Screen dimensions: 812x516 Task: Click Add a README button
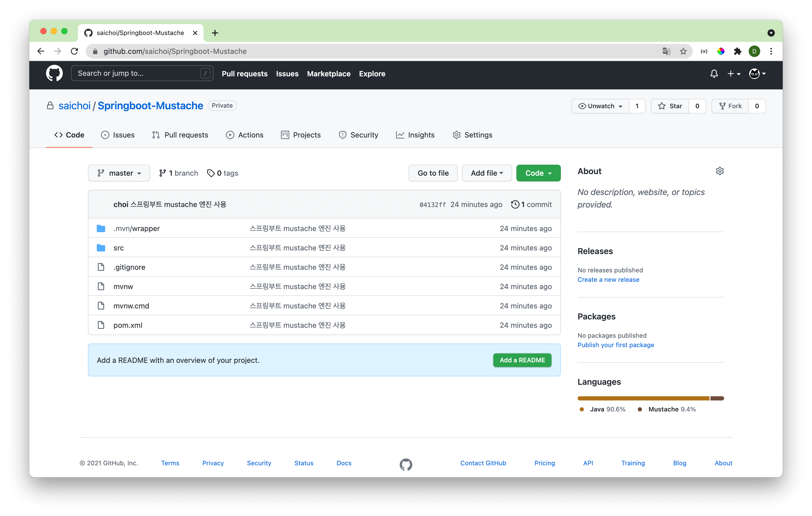522,360
